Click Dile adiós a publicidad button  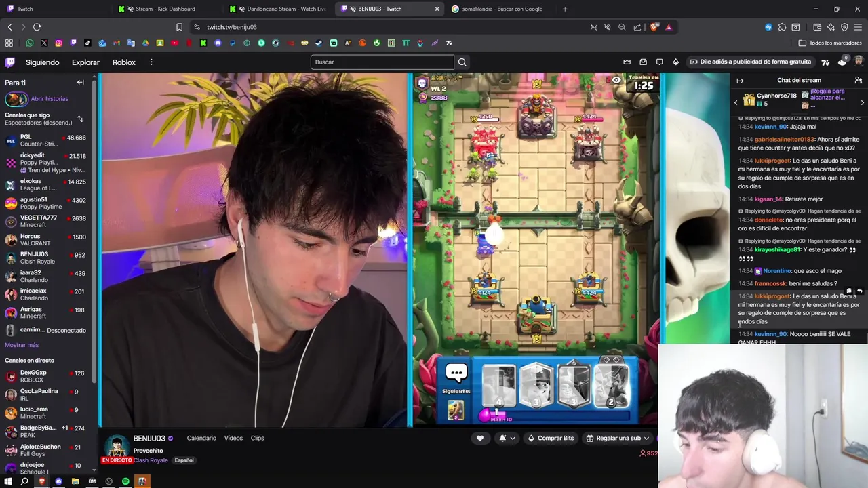coord(750,62)
